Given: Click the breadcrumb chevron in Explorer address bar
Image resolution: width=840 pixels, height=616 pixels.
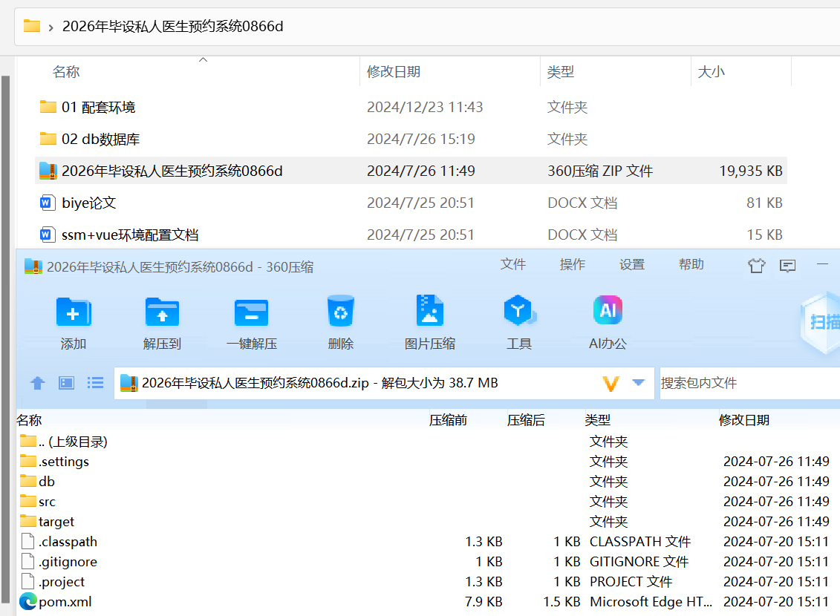Looking at the screenshot, I should click(51, 27).
